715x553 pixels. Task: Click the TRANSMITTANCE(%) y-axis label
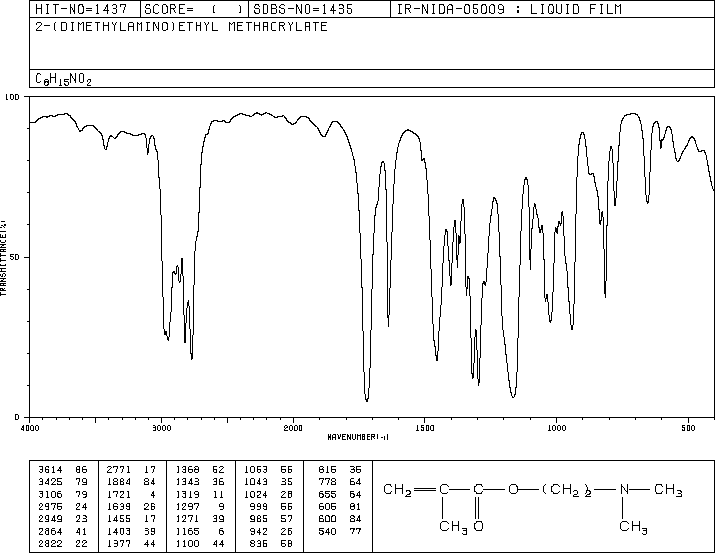(5, 257)
